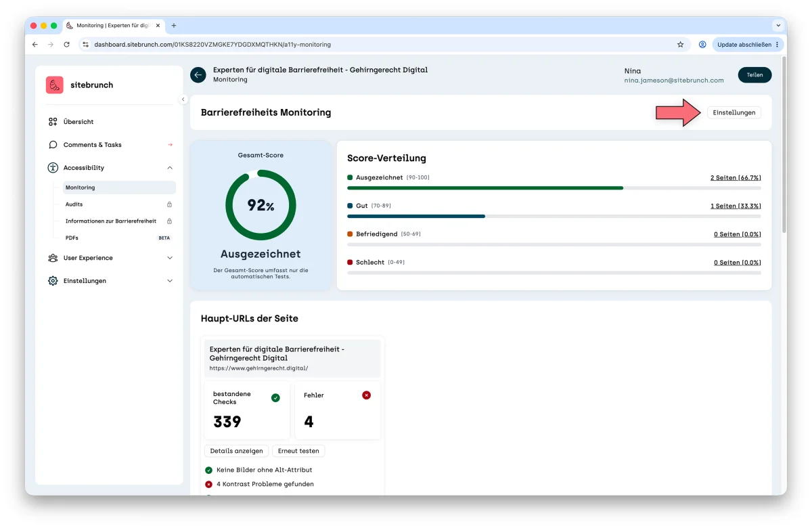Open a new browser tab with plus
The width and height of the screenshot is (812, 528).
[x=174, y=26]
